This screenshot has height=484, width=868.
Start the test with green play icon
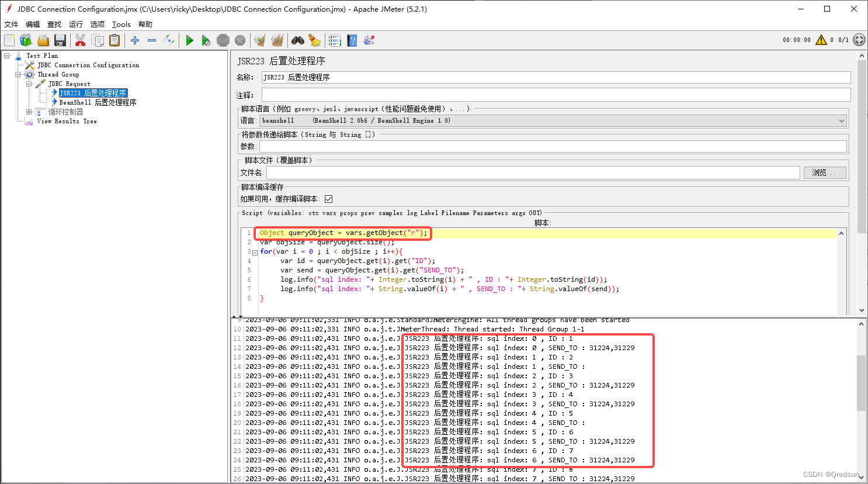(189, 40)
